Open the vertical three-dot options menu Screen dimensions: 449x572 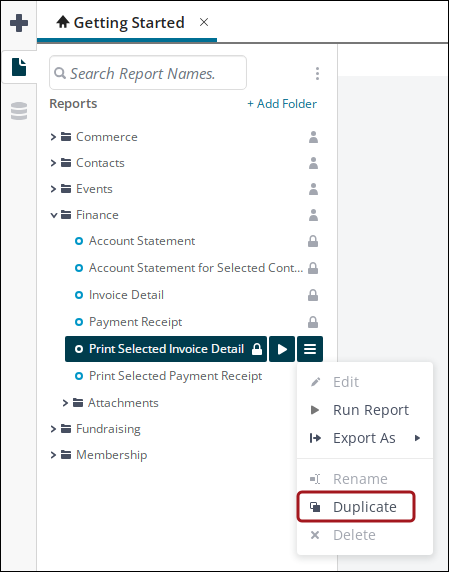coord(317,73)
